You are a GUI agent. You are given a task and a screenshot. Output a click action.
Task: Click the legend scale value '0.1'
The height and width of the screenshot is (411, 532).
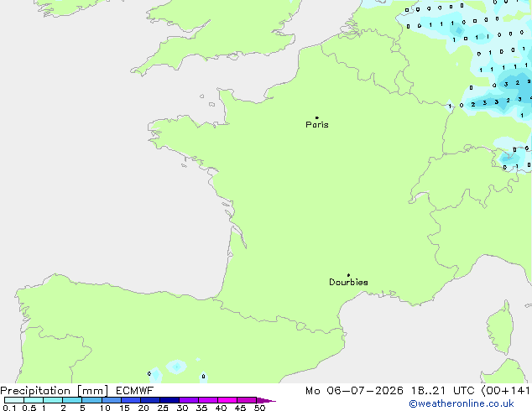pyautogui.click(x=9, y=408)
